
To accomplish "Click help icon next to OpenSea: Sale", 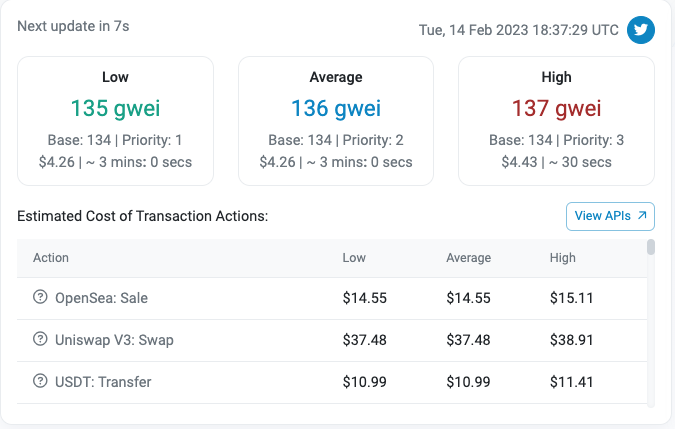I will 40,297.
